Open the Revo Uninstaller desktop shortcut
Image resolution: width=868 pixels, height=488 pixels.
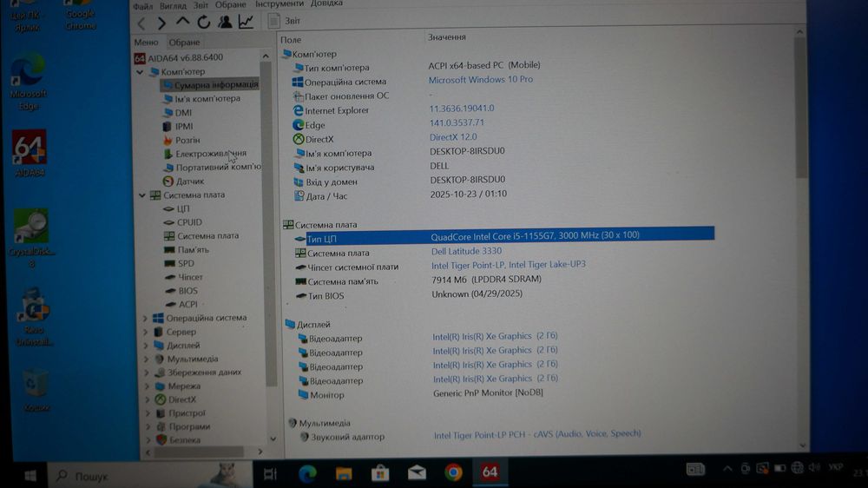pos(33,317)
